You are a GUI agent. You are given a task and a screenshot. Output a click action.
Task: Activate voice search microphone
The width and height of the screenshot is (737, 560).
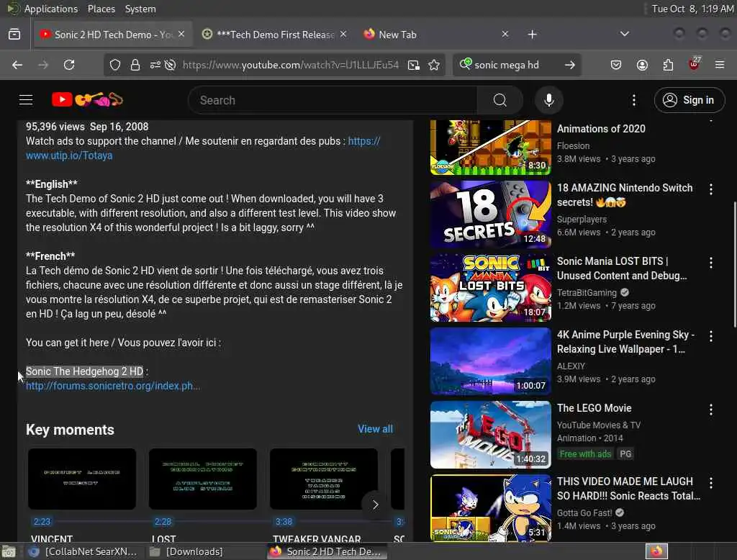(548, 99)
